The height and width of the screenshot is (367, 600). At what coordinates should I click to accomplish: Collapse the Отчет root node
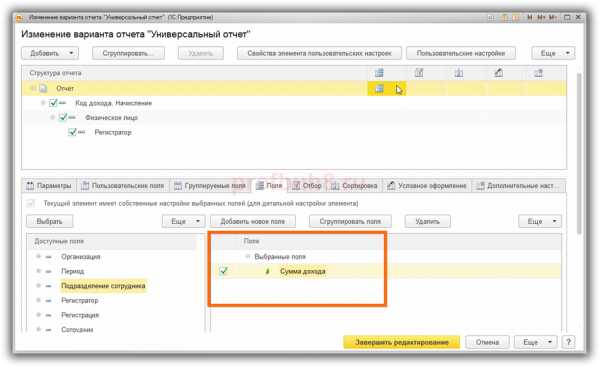33,88
